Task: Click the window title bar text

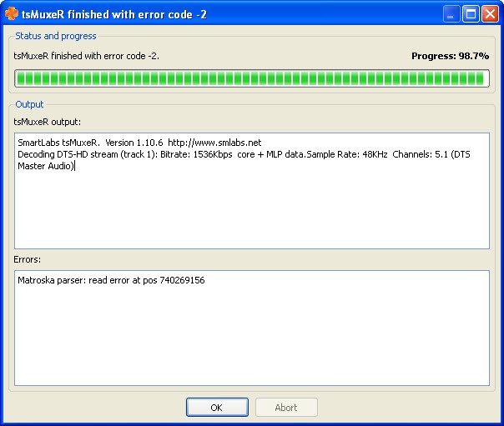Action: click(x=114, y=14)
